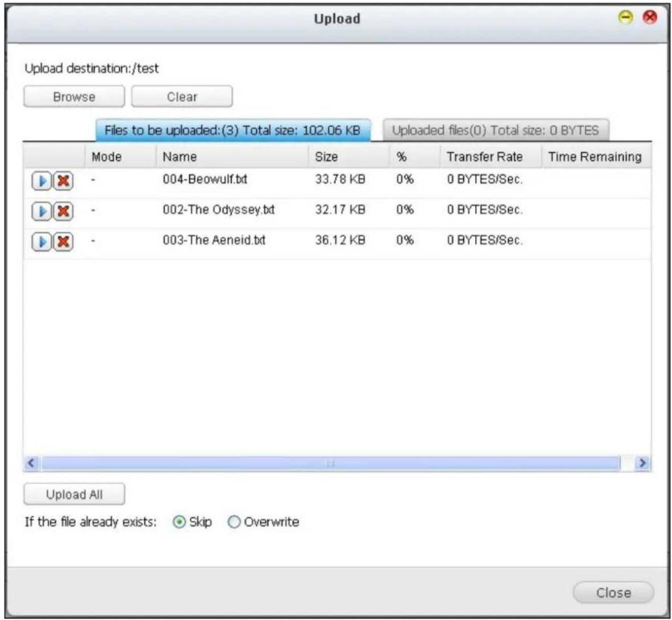Click the Clear button

tap(182, 96)
